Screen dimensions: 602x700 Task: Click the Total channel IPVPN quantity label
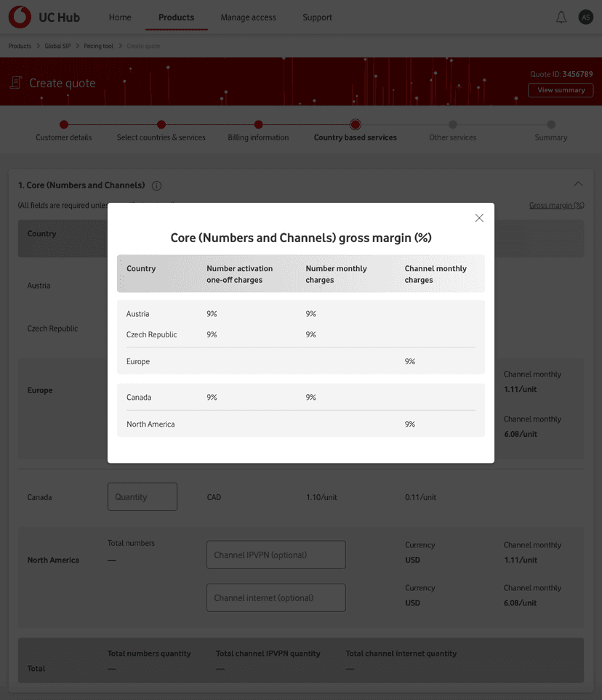[268, 653]
